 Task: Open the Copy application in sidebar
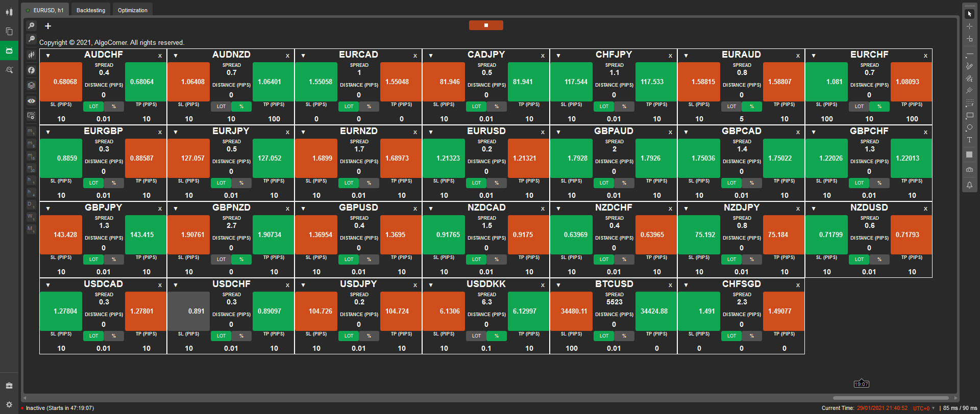tap(9, 32)
